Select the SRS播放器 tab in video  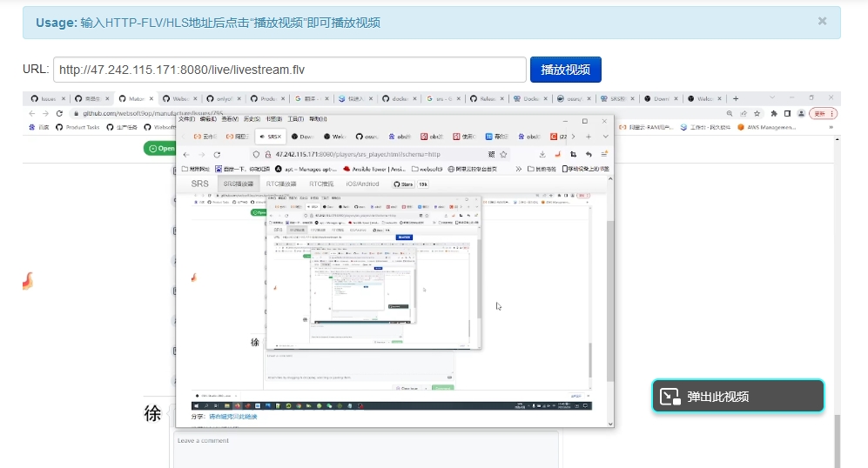click(x=238, y=184)
